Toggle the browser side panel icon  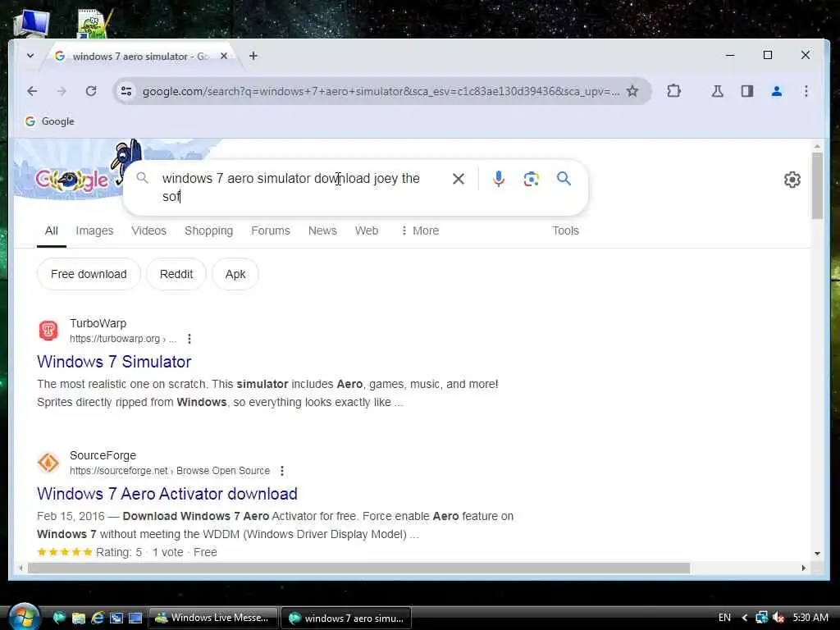746,91
